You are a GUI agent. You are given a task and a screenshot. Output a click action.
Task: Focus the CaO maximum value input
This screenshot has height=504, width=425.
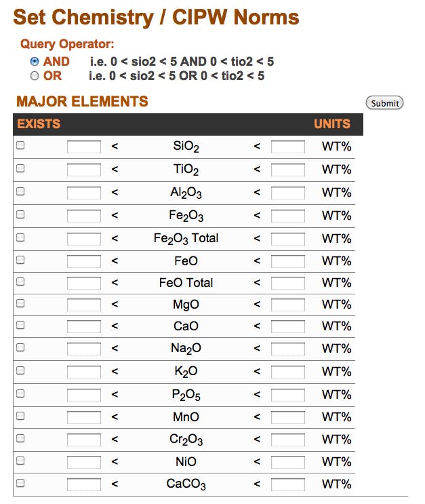pyautogui.click(x=288, y=326)
